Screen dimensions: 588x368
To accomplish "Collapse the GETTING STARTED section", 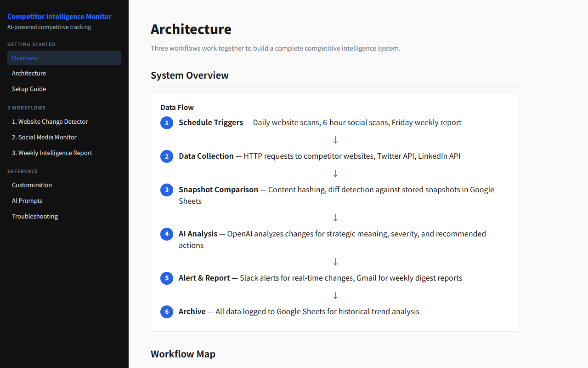I will pyautogui.click(x=31, y=44).
